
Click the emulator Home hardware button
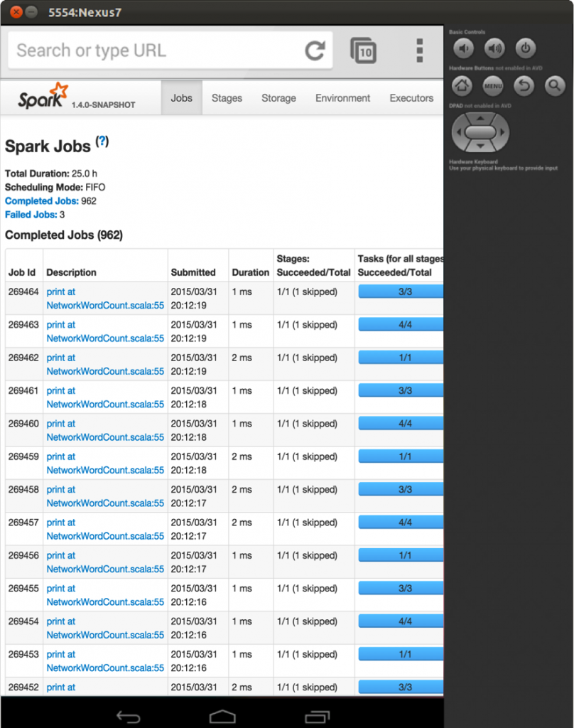(x=462, y=86)
